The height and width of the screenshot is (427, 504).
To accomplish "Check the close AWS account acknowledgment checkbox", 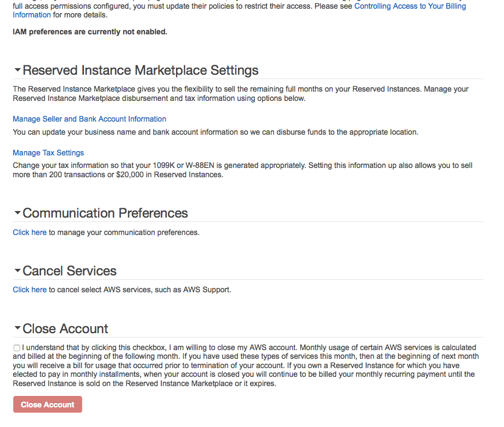I will [17, 348].
